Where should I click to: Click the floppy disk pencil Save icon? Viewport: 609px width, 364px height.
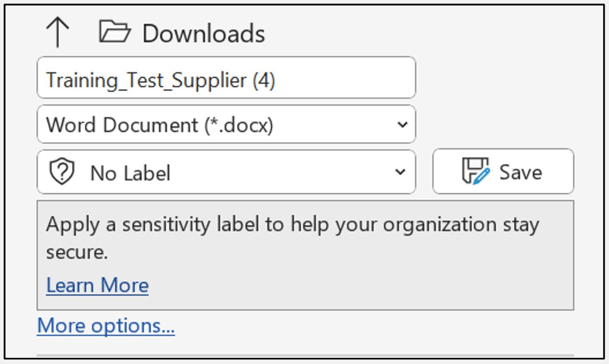[475, 171]
